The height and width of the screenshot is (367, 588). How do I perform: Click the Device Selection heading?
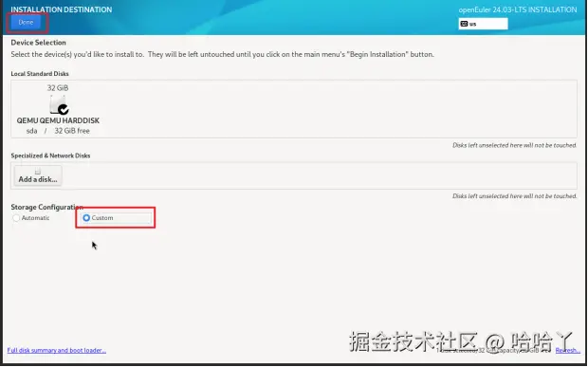(x=38, y=43)
